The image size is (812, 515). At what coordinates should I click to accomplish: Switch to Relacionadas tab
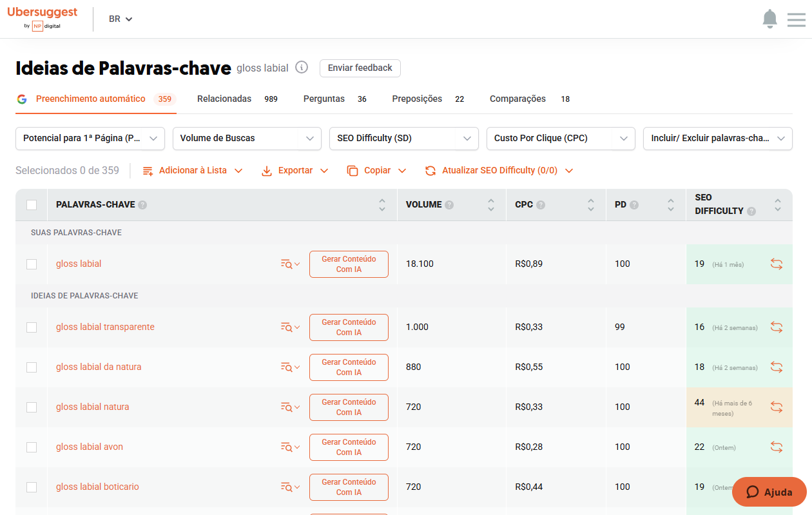pos(237,99)
